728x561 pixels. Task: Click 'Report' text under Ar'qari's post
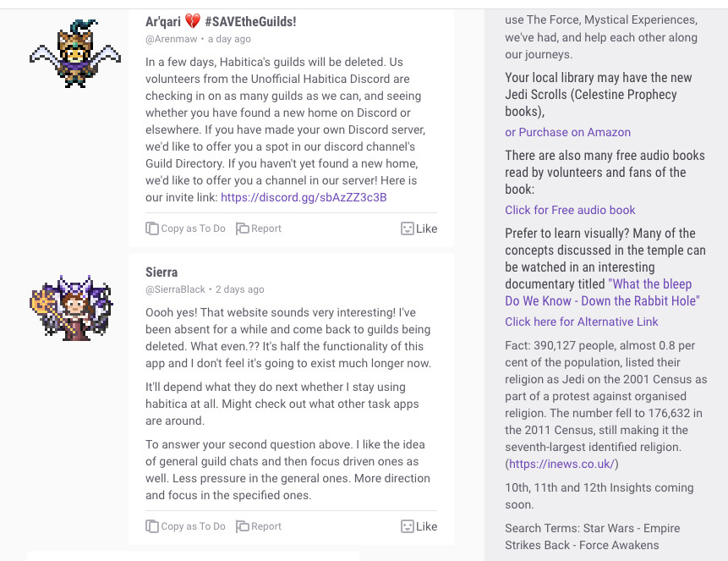click(x=266, y=228)
